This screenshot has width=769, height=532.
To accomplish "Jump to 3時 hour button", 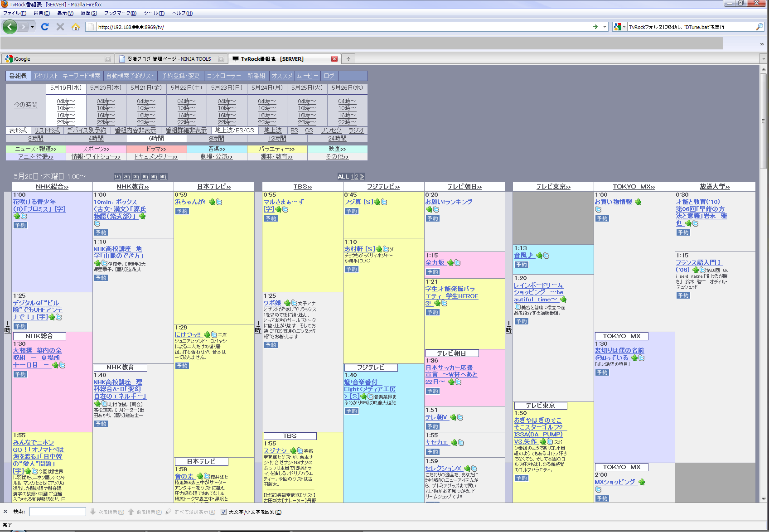I will point(136,177).
